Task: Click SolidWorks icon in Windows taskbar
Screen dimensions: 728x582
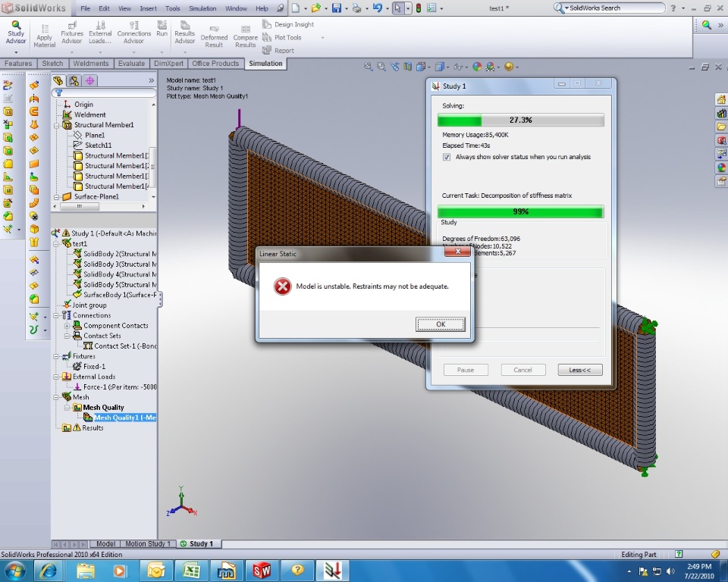Action: tap(262, 571)
